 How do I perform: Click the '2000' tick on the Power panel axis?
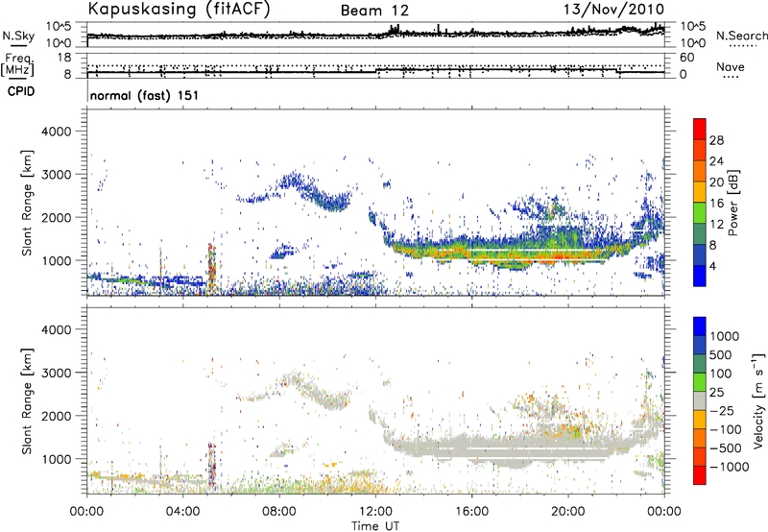point(56,217)
